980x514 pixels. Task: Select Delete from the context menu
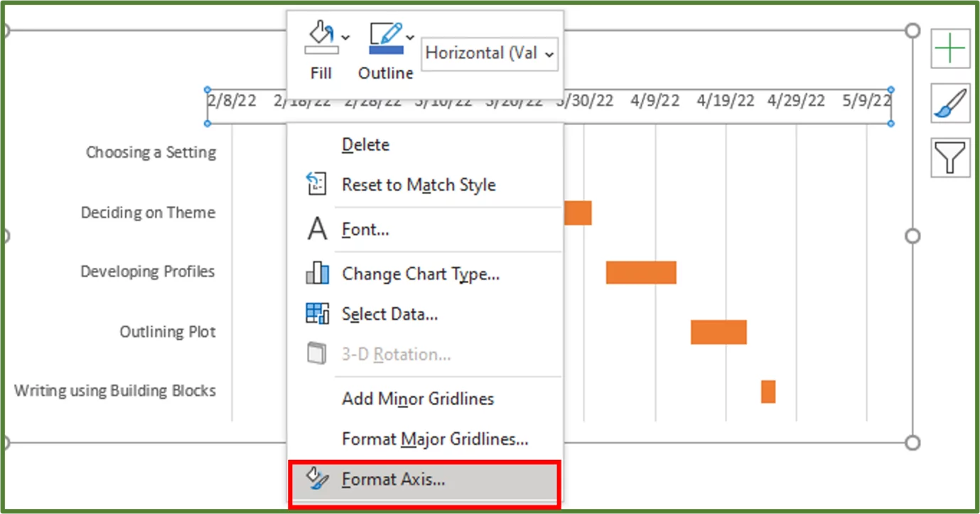pos(365,144)
